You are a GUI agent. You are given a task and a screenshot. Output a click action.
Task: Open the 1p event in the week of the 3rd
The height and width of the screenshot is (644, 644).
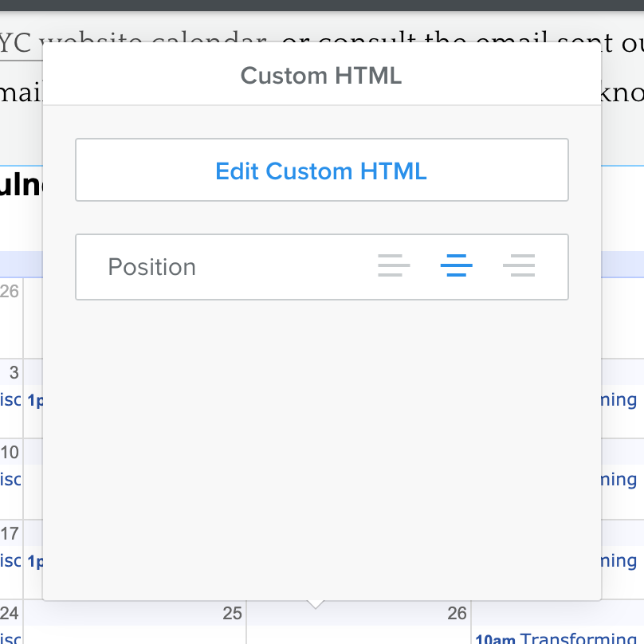[x=34, y=400]
